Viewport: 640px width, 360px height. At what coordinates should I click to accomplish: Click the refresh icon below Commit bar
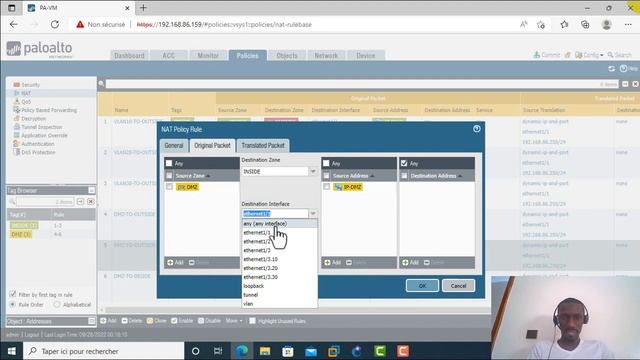pyautogui.click(x=611, y=69)
